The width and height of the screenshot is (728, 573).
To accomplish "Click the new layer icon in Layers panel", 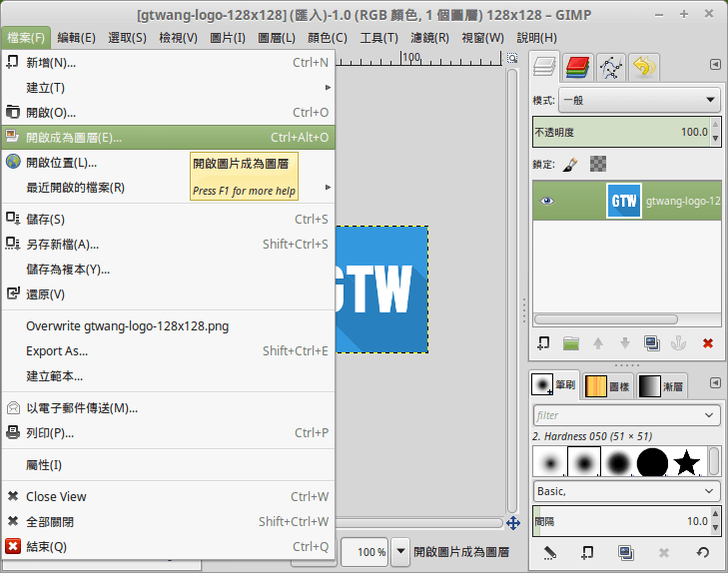I will (543, 343).
